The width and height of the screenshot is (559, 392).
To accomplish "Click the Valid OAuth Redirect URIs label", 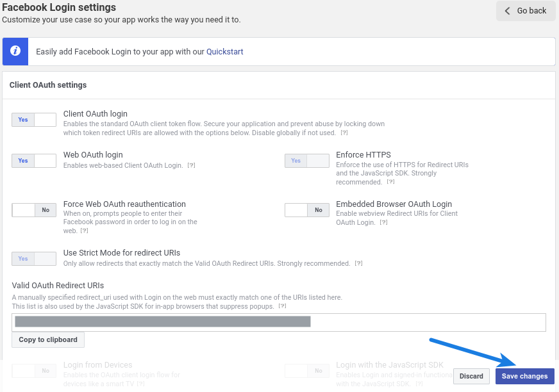I will coord(58,286).
